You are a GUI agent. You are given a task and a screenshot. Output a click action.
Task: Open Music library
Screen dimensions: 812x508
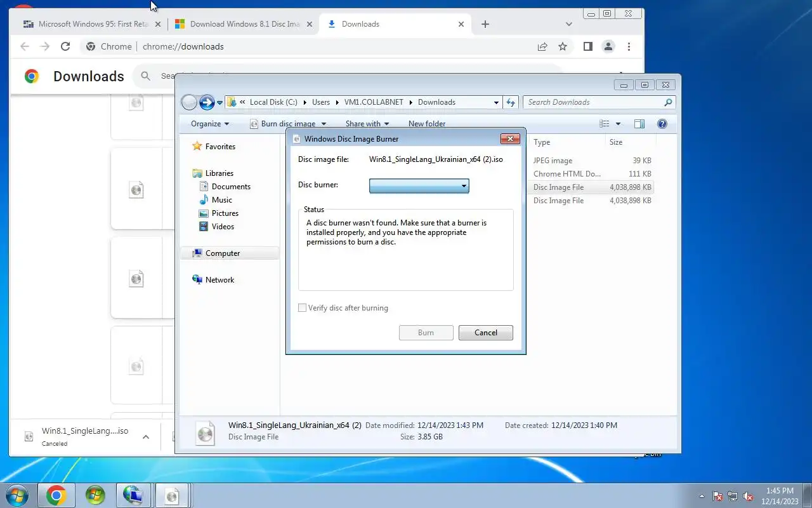click(221, 200)
